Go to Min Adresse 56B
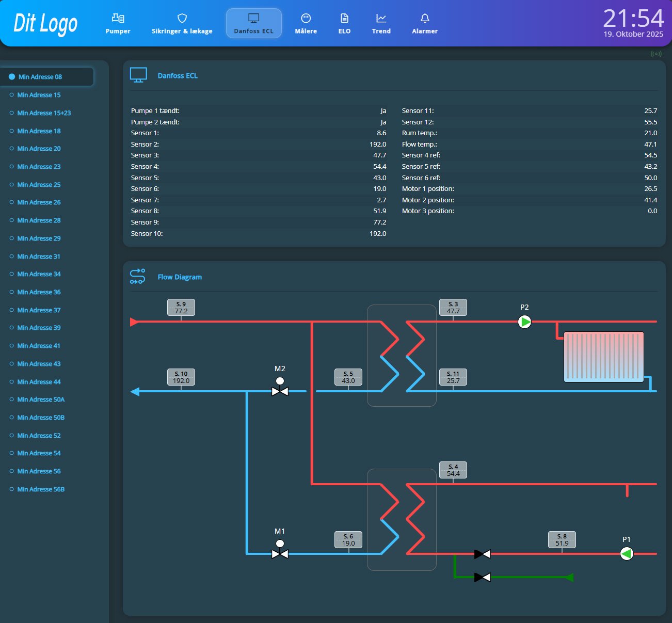672x623 pixels. click(x=41, y=489)
